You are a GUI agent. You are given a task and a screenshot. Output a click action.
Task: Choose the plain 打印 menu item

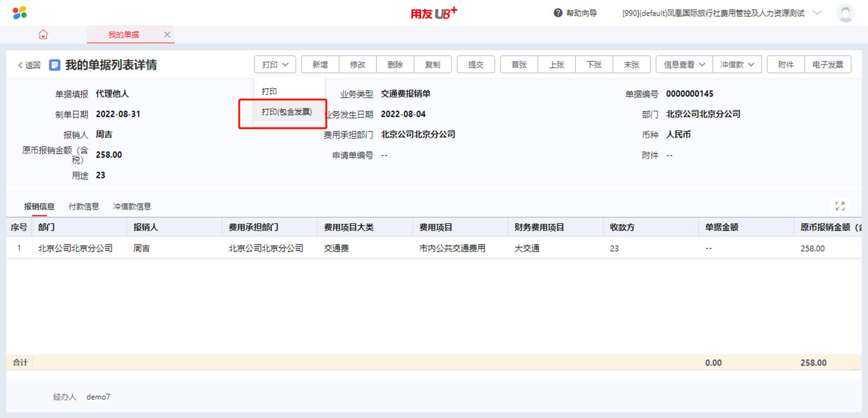click(269, 91)
